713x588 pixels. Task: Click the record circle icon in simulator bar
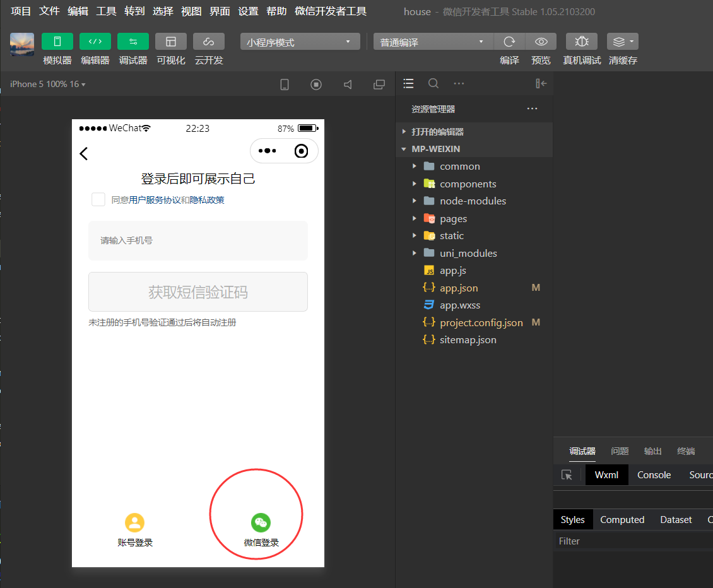(x=316, y=84)
